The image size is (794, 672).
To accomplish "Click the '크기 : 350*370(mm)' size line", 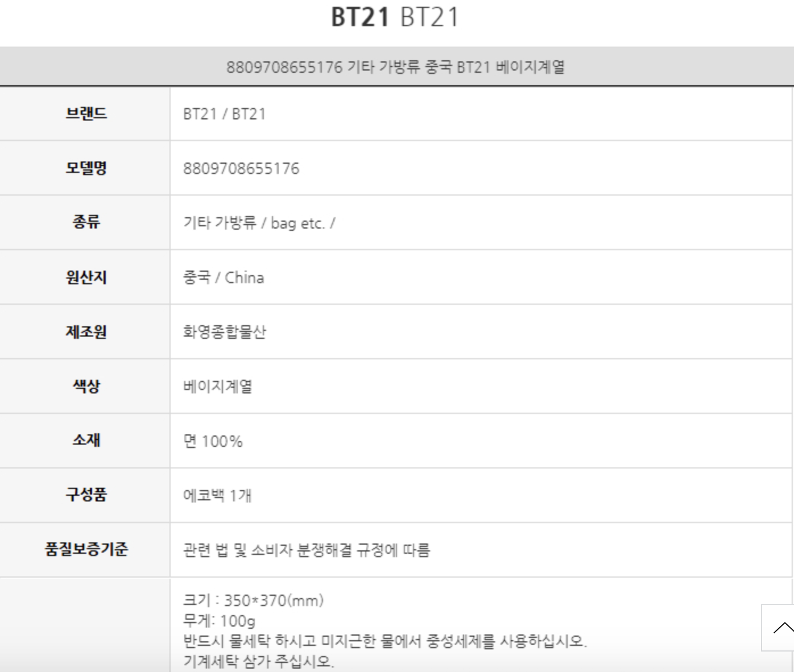I will 253,600.
